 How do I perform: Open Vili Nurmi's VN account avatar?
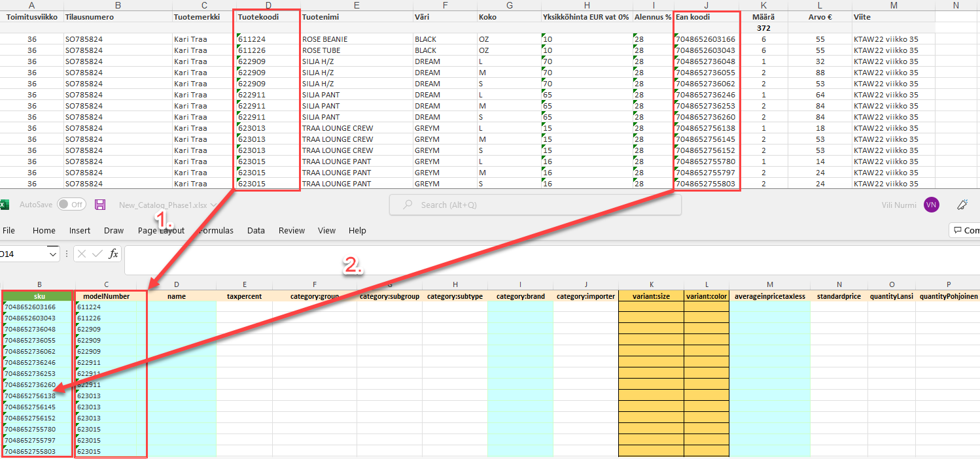pyautogui.click(x=931, y=204)
